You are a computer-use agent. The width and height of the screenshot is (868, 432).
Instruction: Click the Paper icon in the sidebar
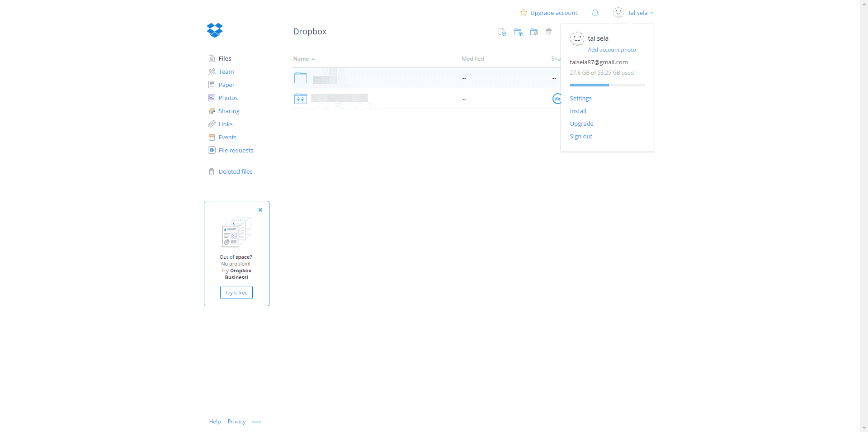(x=212, y=85)
